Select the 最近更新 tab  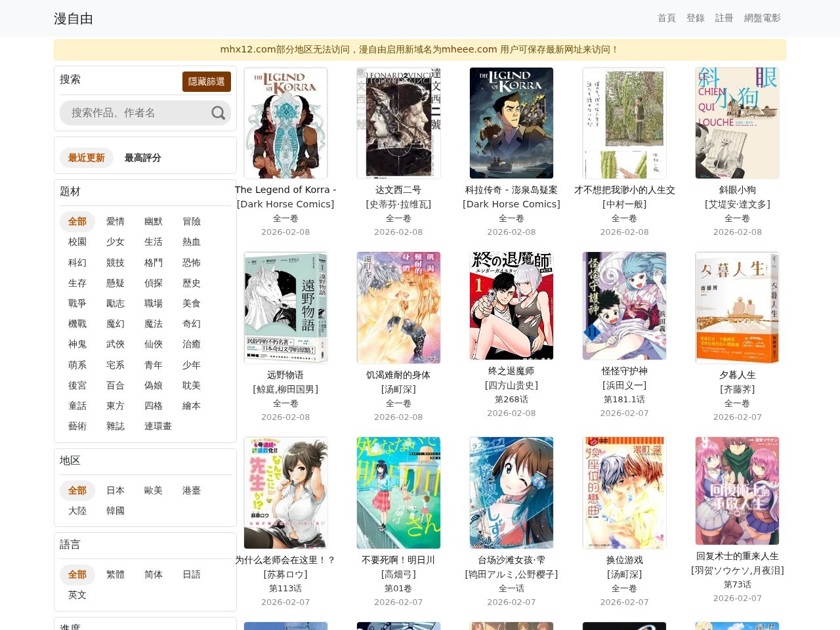point(86,157)
